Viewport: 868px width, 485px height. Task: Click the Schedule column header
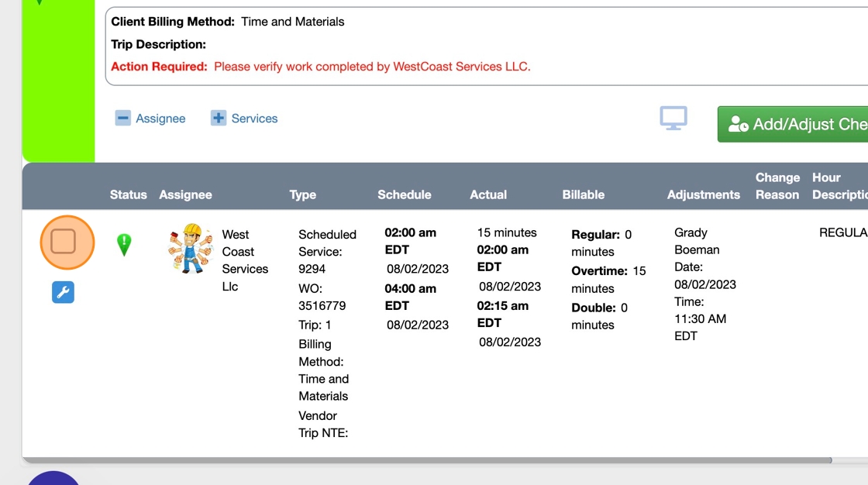pos(404,194)
